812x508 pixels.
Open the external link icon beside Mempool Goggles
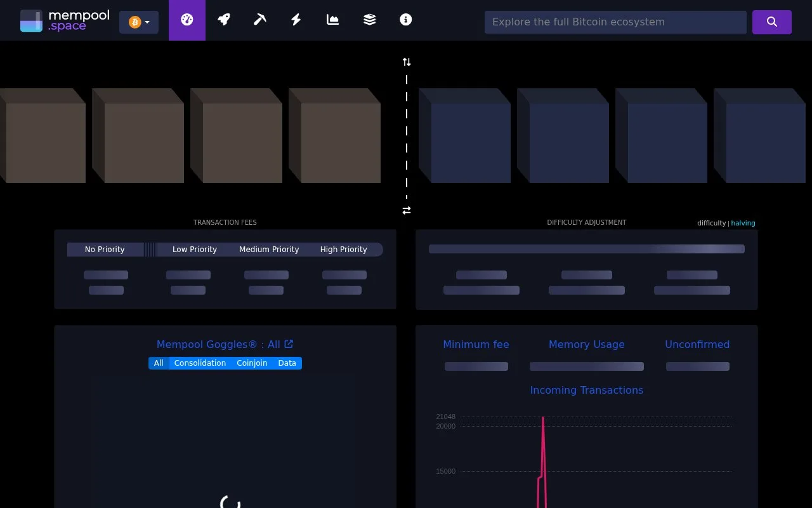pyautogui.click(x=289, y=344)
